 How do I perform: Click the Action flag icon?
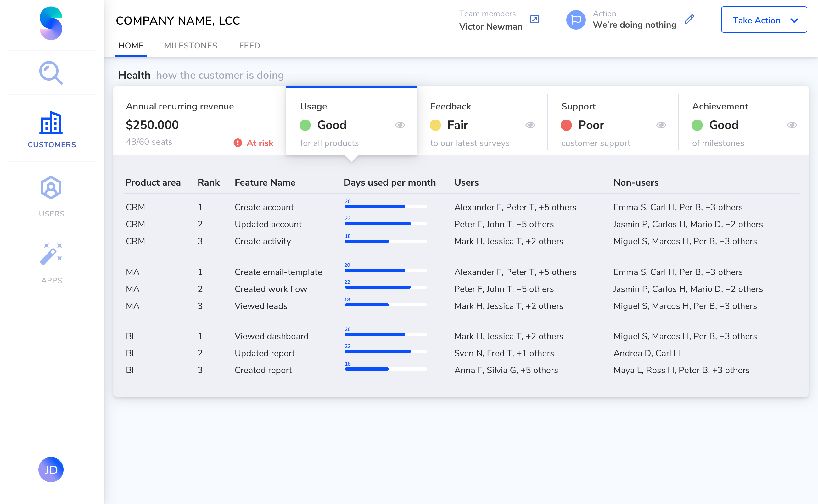pyautogui.click(x=576, y=20)
